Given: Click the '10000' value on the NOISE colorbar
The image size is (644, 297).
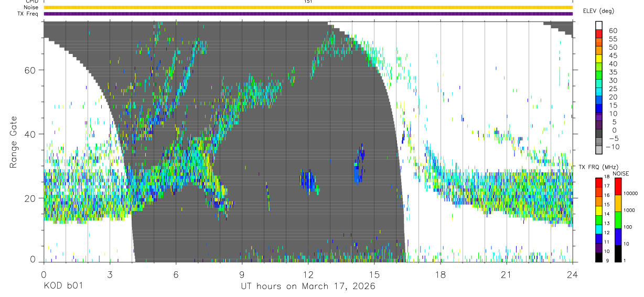Looking at the screenshot, I should pyautogui.click(x=630, y=194).
